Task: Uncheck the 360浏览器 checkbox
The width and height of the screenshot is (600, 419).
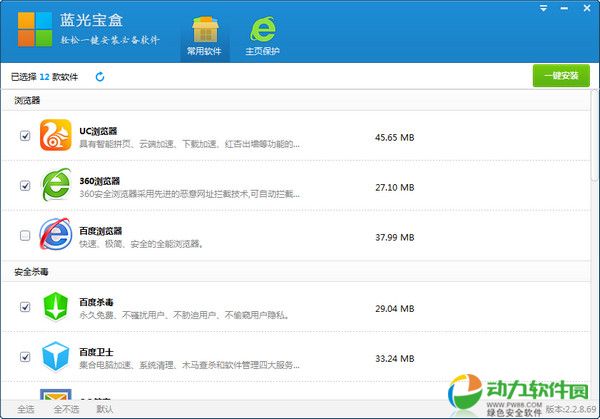Action: coord(25,186)
